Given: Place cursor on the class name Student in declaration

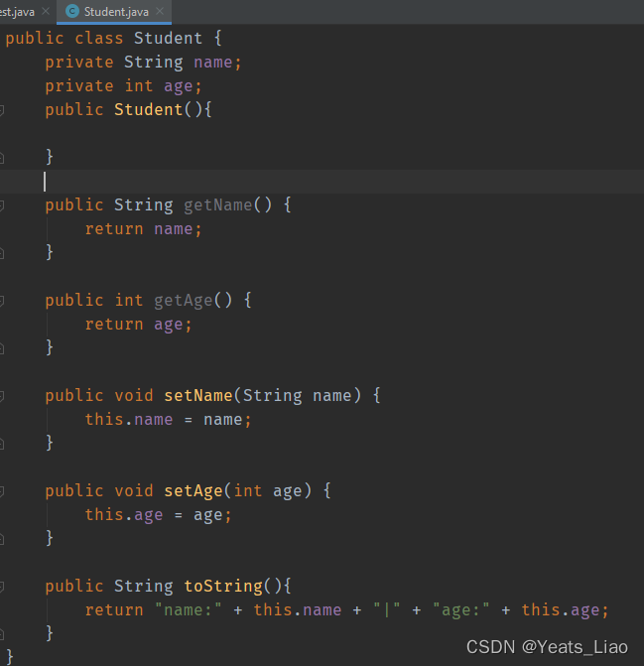Looking at the screenshot, I should pyautogui.click(x=168, y=39).
